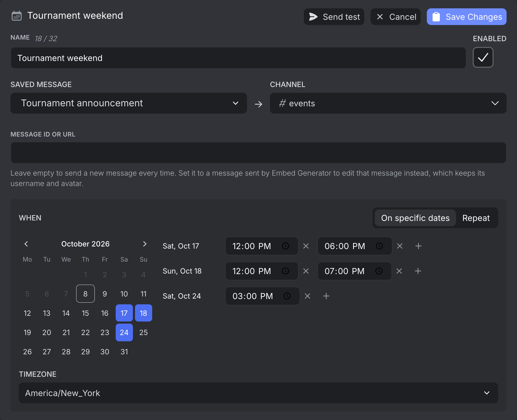Open clock picker for 03:00 PM field

tap(287, 296)
